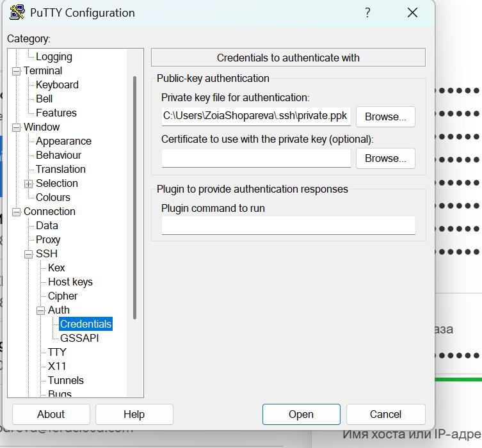Close the PuTTY Configuration dialog
This screenshot has height=448, width=482.
pyautogui.click(x=412, y=13)
